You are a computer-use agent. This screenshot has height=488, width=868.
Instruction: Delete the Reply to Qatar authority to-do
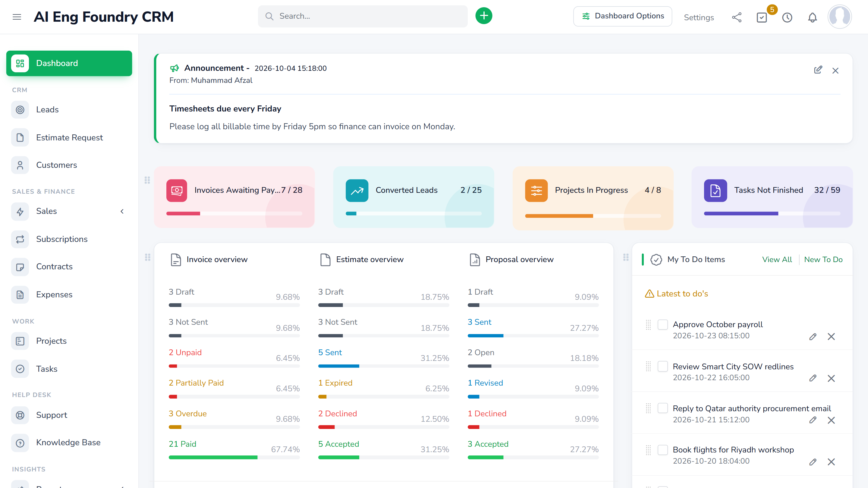click(x=831, y=420)
